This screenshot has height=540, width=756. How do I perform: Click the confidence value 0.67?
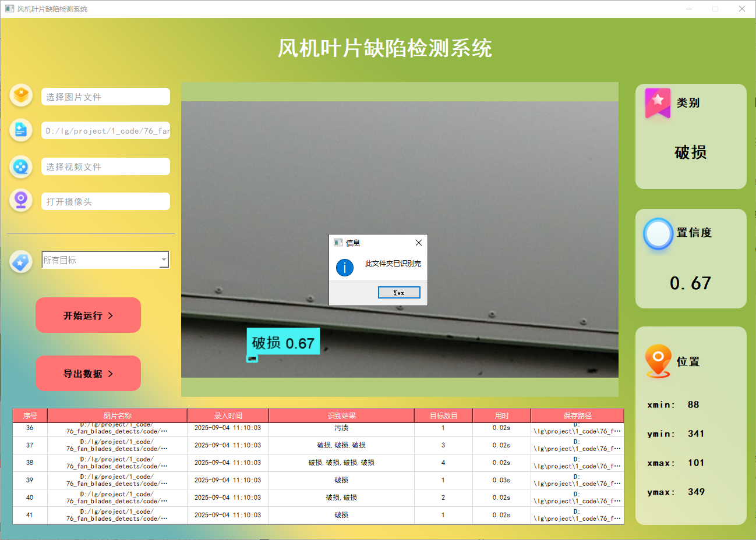pyautogui.click(x=691, y=283)
